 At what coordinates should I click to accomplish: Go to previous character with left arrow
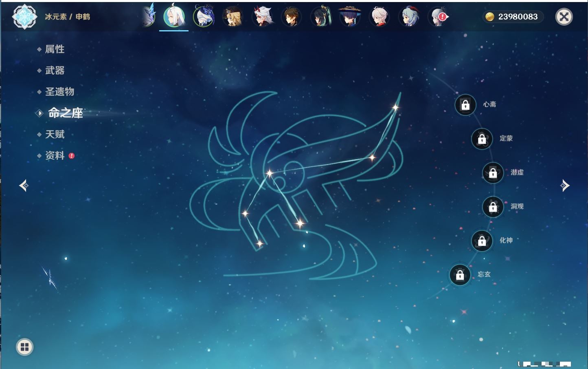[x=24, y=186]
